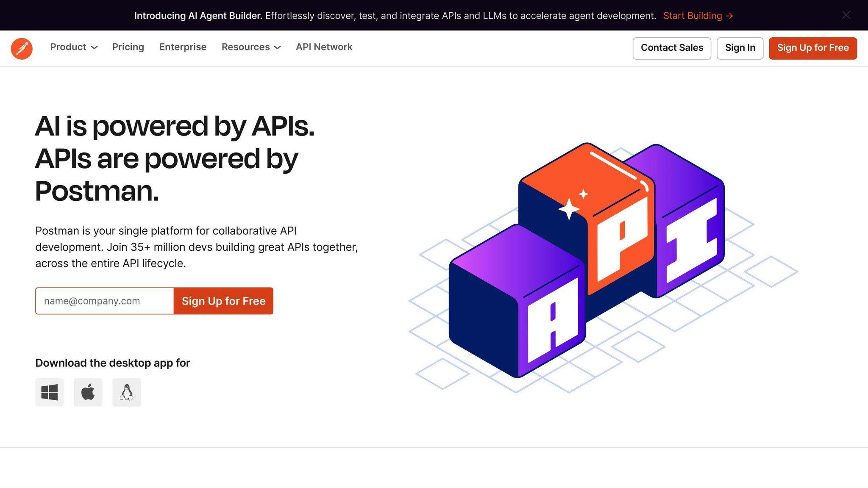Viewport: 868px width, 488px height.
Task: Download the Windows desktop app
Action: click(50, 392)
